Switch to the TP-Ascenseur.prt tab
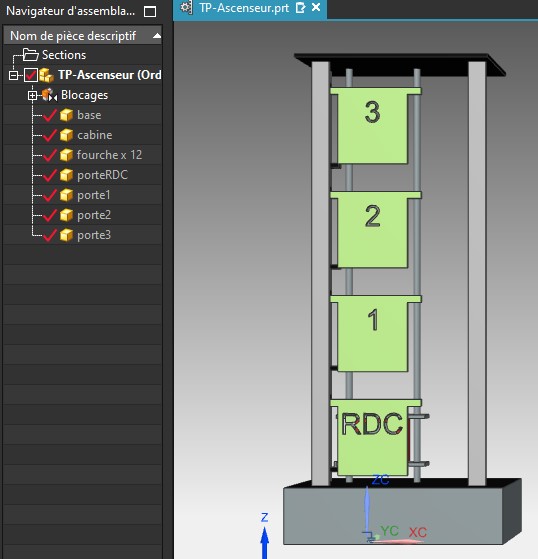This screenshot has width=538, height=559. [244, 7]
